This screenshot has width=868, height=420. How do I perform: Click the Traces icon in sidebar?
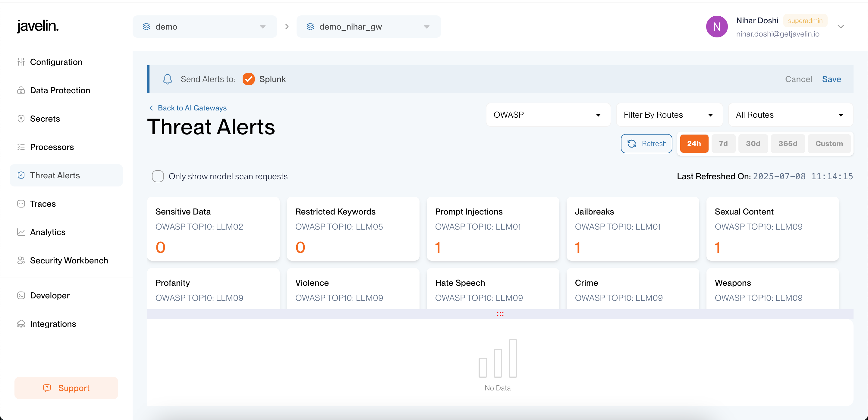coord(21,204)
